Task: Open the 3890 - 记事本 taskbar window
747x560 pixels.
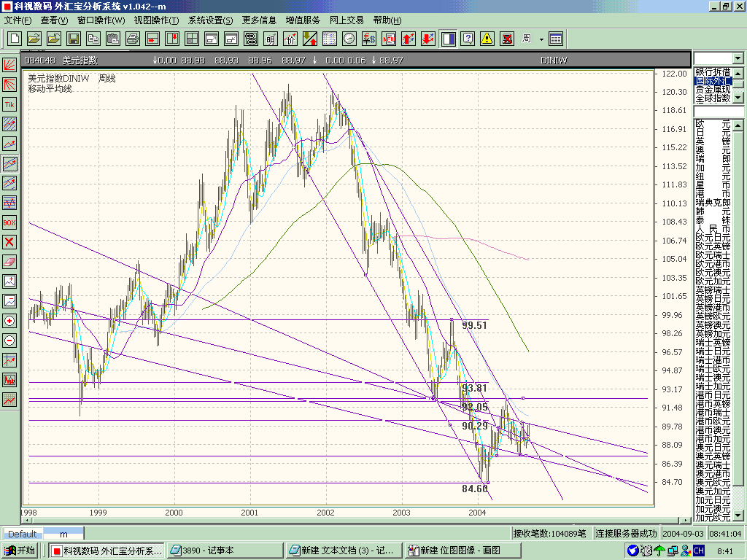Action: tap(225, 551)
